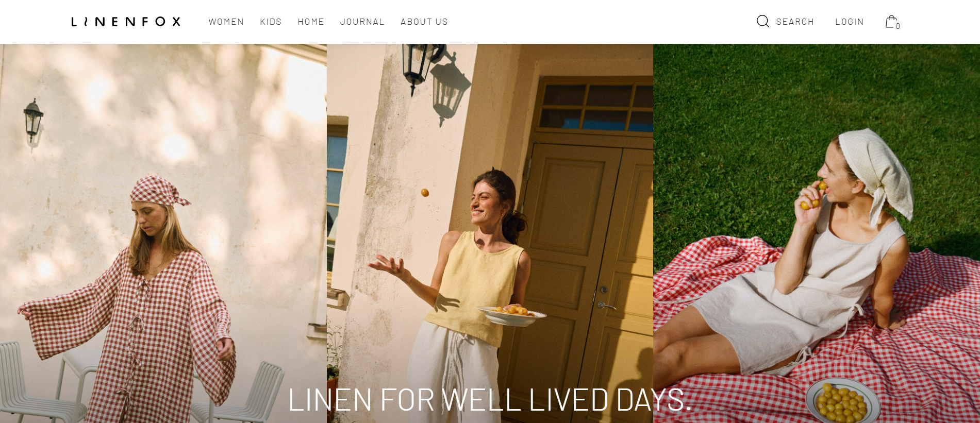The width and height of the screenshot is (980, 423).
Task: Click the gingham headscarf in the left photo
Action: click(157, 190)
